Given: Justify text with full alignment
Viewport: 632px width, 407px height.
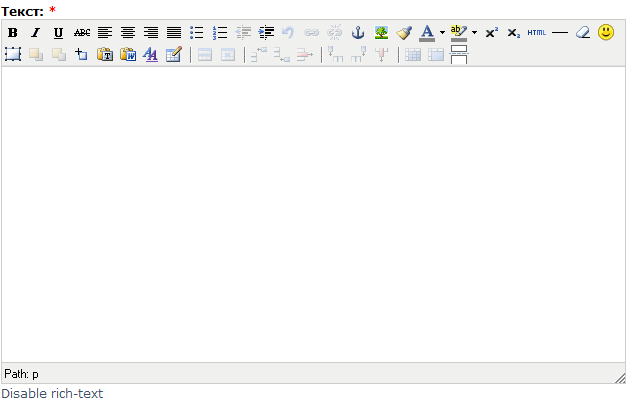Looking at the screenshot, I should (x=174, y=32).
